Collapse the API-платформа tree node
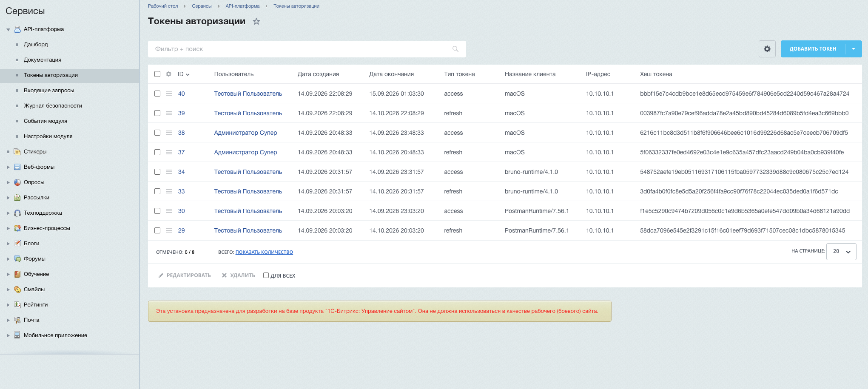 tap(8, 30)
